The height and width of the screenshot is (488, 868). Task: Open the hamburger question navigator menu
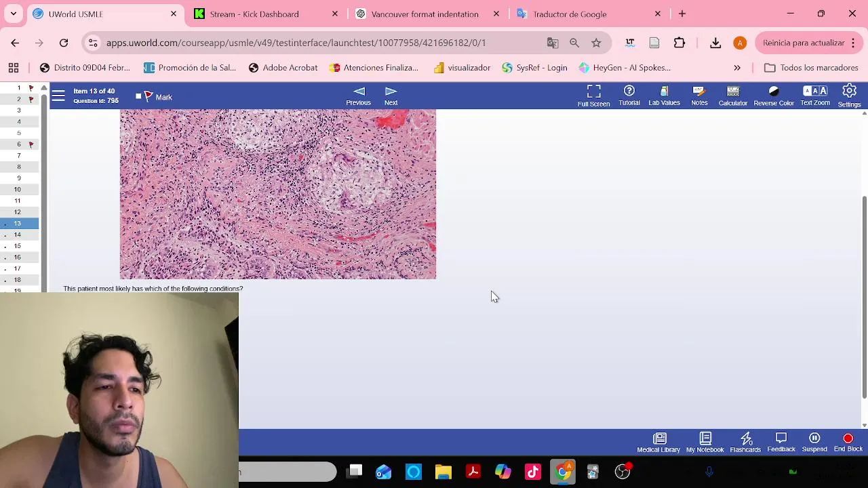tap(58, 96)
